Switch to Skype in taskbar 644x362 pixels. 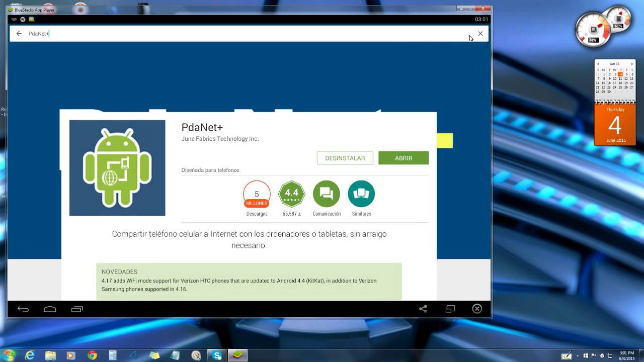point(217,355)
